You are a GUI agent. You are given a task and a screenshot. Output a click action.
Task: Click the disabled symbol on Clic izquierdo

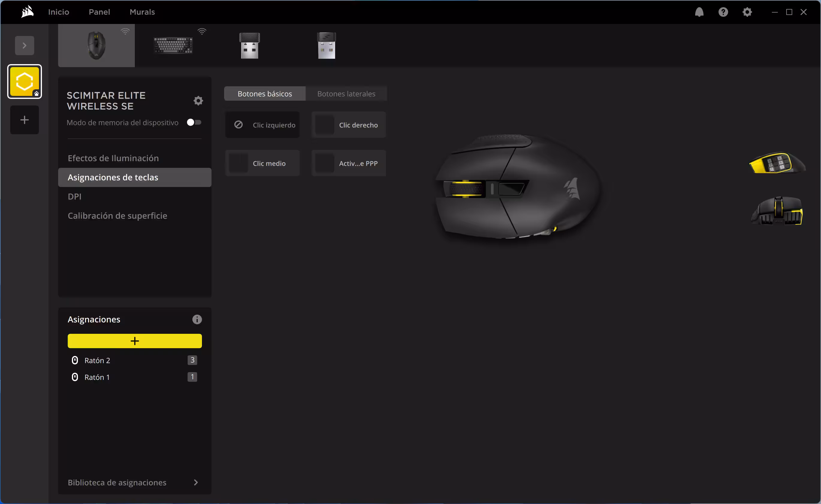coord(238,125)
